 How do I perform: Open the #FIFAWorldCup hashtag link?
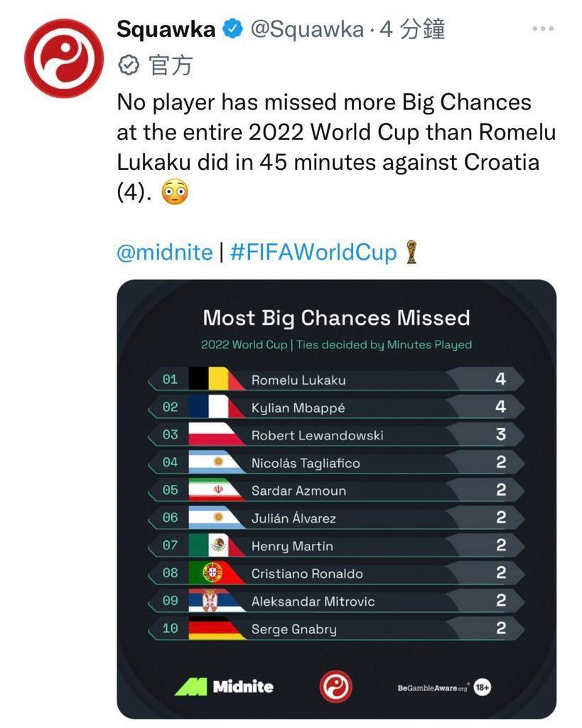313,252
